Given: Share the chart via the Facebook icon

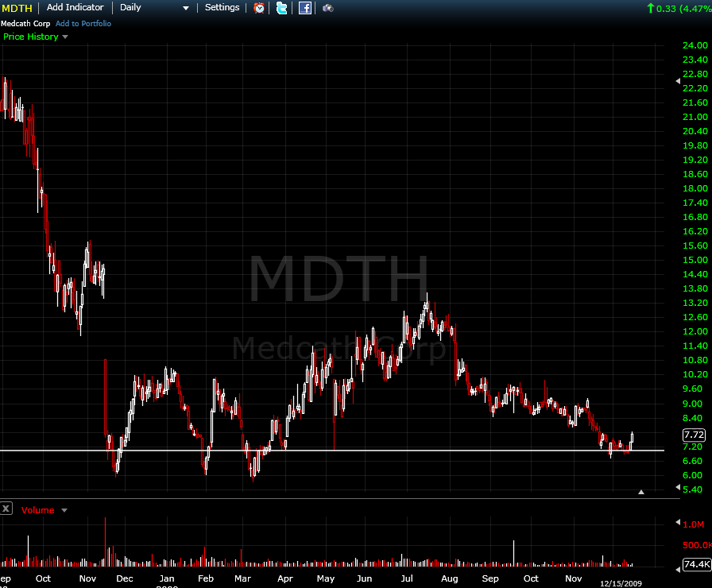Looking at the screenshot, I should point(304,8).
